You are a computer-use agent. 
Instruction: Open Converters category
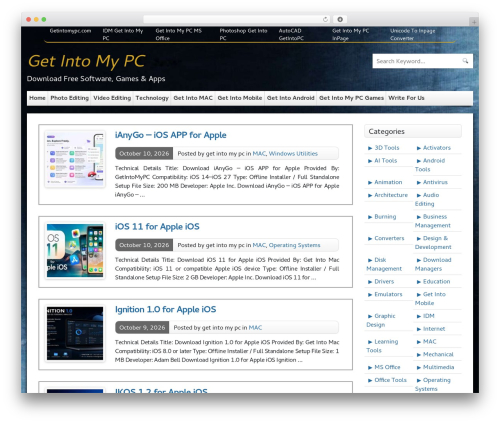389,238
